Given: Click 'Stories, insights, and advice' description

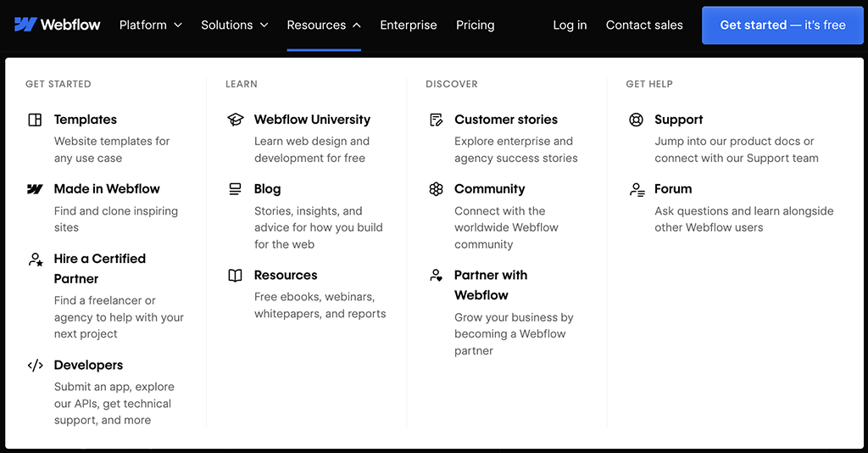Looking at the screenshot, I should pos(319,227).
